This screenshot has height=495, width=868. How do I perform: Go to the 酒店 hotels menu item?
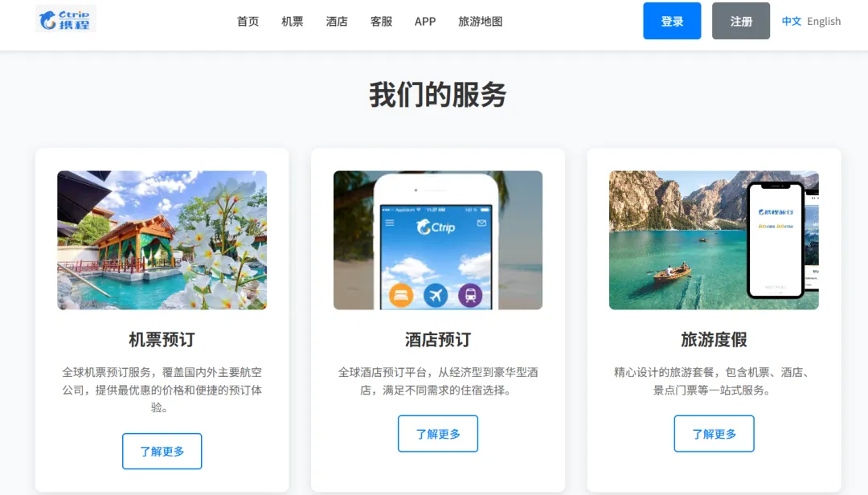point(337,22)
